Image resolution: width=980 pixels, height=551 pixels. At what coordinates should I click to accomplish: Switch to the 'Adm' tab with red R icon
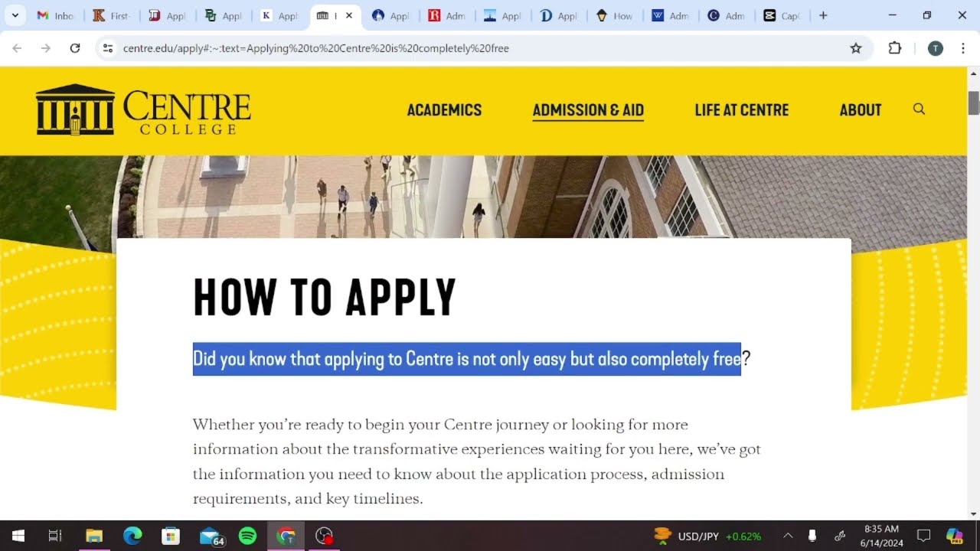click(447, 15)
